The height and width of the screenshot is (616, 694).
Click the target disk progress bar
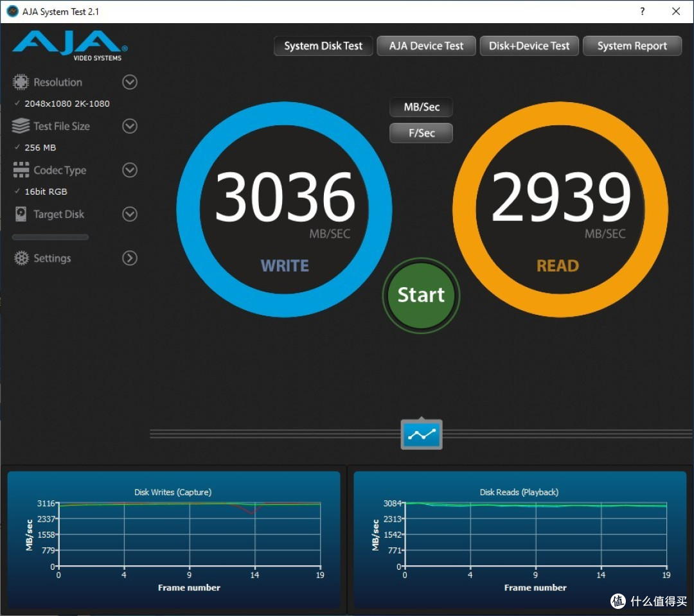(x=50, y=237)
